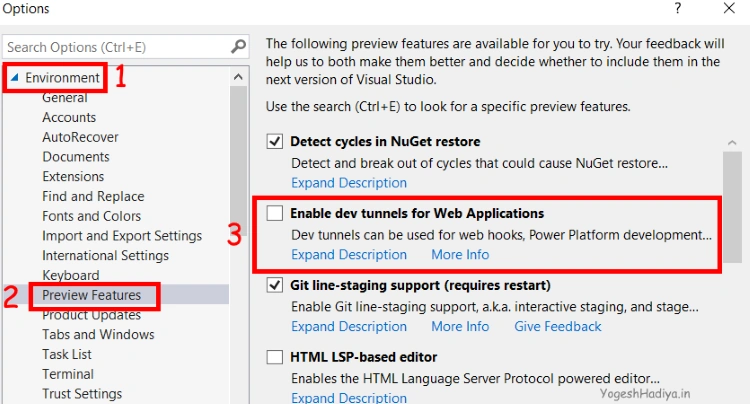Viewport: 750px width, 404px height.
Task: Open Give Feedback for Git line-staging
Action: 558,327
